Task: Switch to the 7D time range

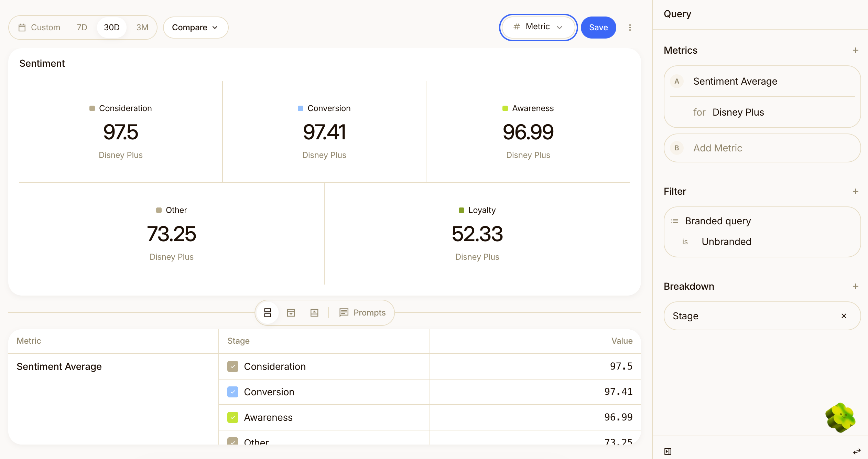Action: 82,28
